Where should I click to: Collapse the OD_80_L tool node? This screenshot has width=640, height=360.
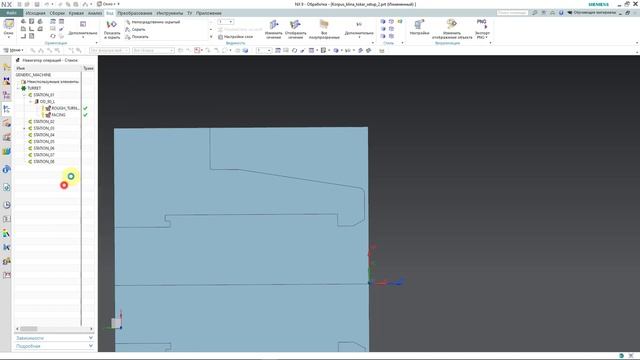[x=31, y=101]
